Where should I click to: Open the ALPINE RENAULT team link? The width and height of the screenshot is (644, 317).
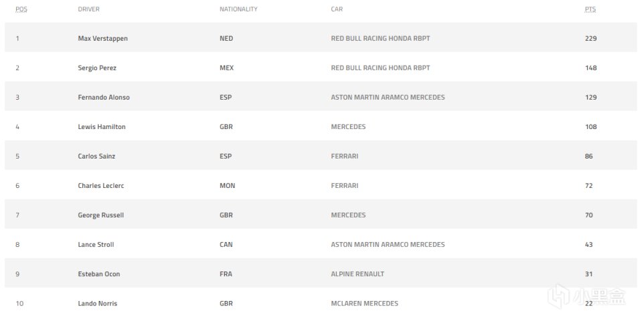(x=357, y=274)
